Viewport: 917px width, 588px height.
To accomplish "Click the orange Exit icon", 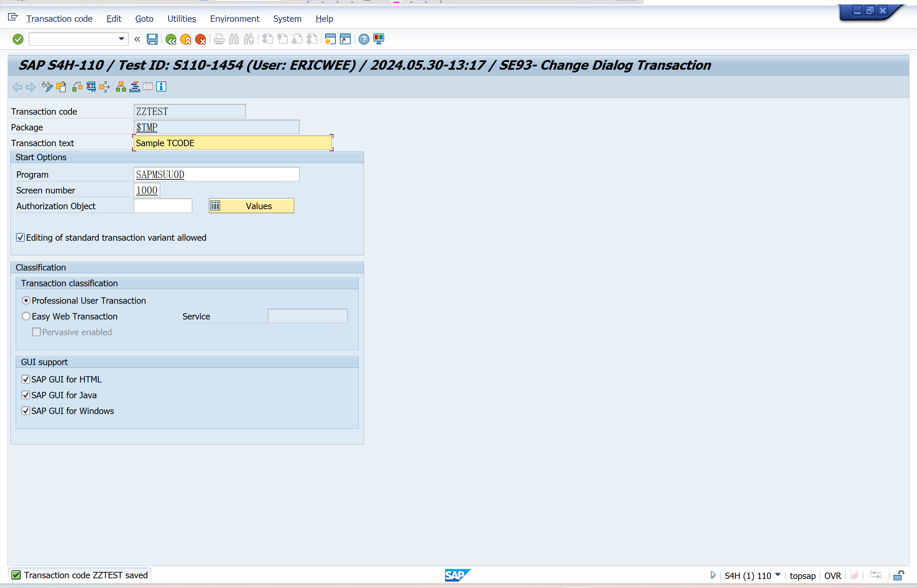I will point(186,39).
